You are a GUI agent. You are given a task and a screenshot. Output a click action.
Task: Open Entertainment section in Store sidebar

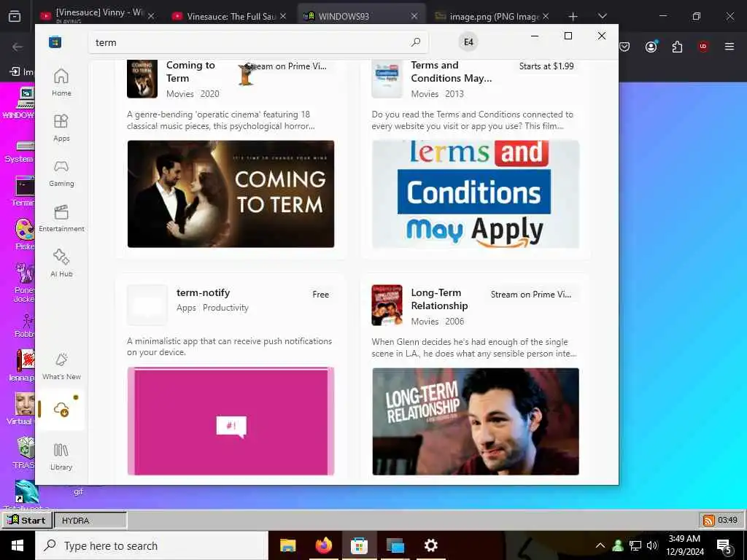61,218
